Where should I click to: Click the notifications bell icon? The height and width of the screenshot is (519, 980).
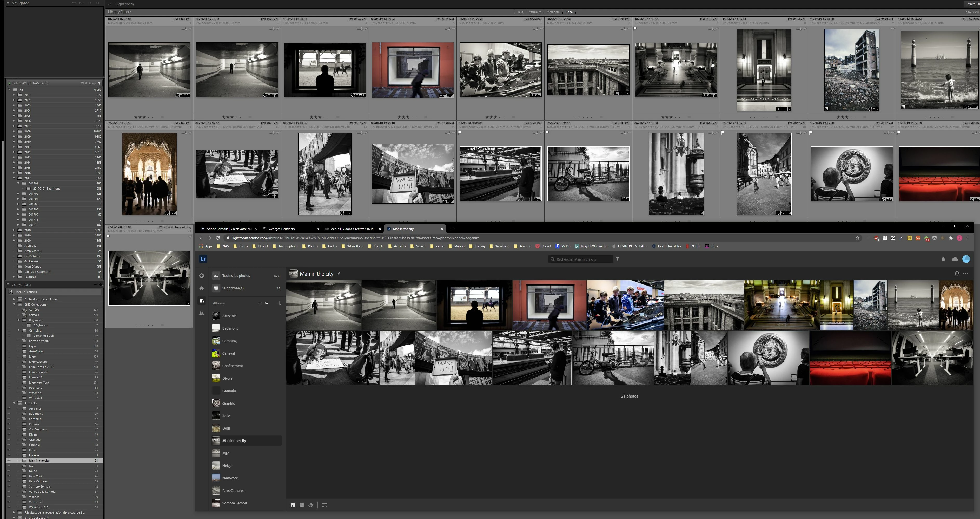tap(943, 259)
